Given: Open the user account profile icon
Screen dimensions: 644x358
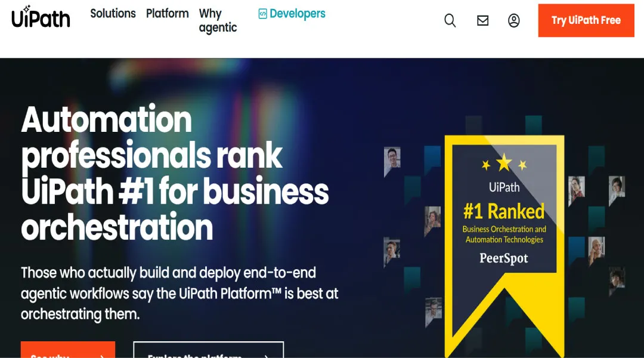Looking at the screenshot, I should [x=514, y=20].
